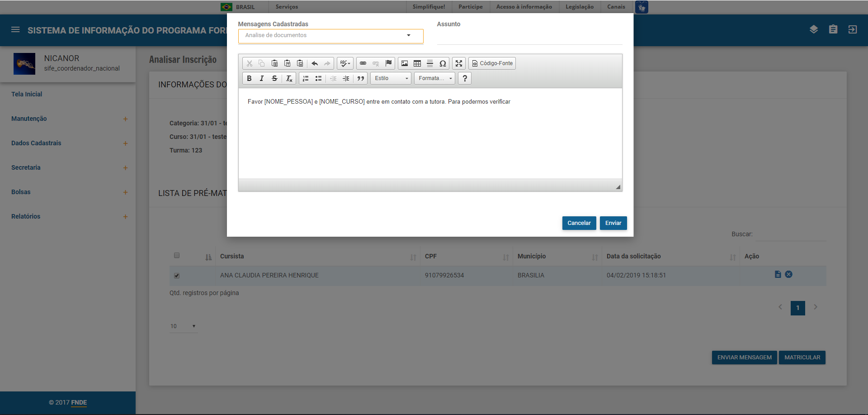Open the Mensagens Cadastradas dropdown
The width and height of the screenshot is (868, 415).
coord(330,36)
